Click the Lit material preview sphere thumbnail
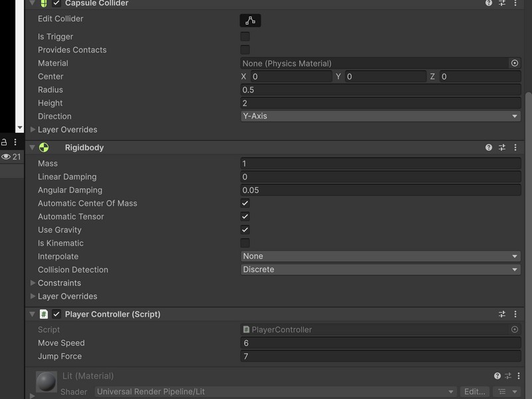Image resolution: width=532 pixels, height=399 pixels. [x=47, y=382]
